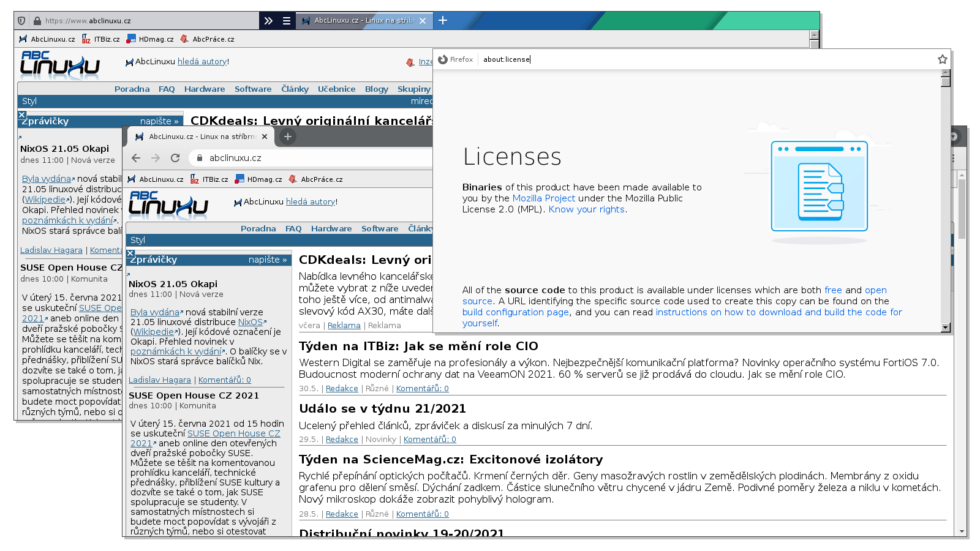Click the ABC Linuxu logo in rear Firefox page
The height and width of the screenshot is (551, 980).
coord(60,66)
